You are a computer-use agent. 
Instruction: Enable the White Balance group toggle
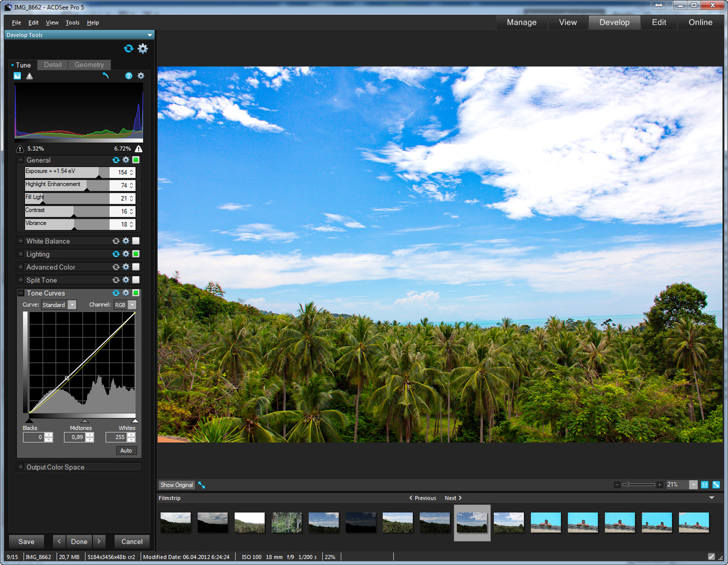(136, 241)
